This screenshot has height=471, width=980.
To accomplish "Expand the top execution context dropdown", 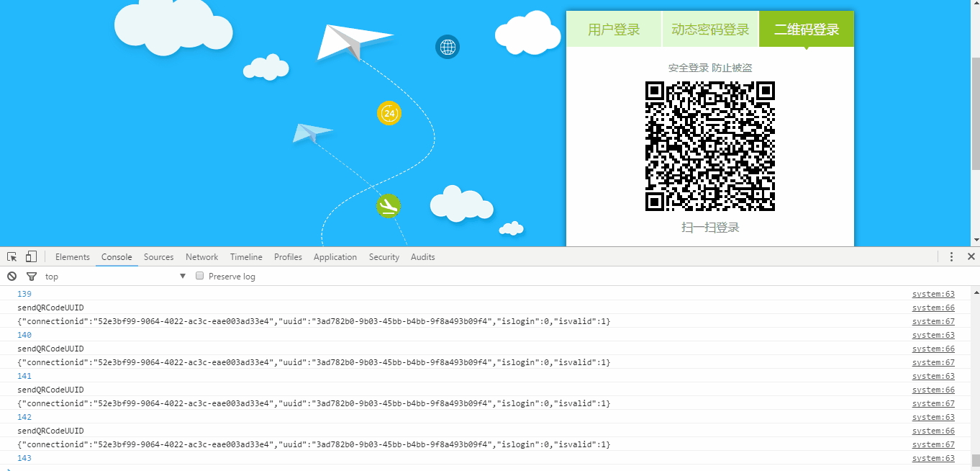I will click(115, 277).
